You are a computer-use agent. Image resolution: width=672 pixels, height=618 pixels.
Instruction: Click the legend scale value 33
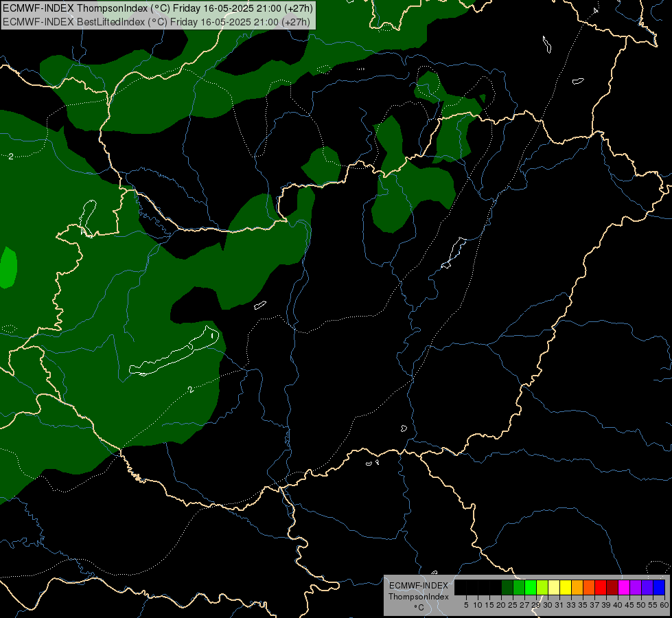571,605
